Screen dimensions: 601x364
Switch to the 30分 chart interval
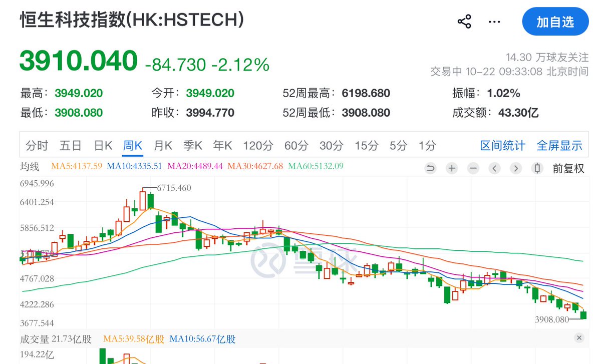[x=332, y=146]
